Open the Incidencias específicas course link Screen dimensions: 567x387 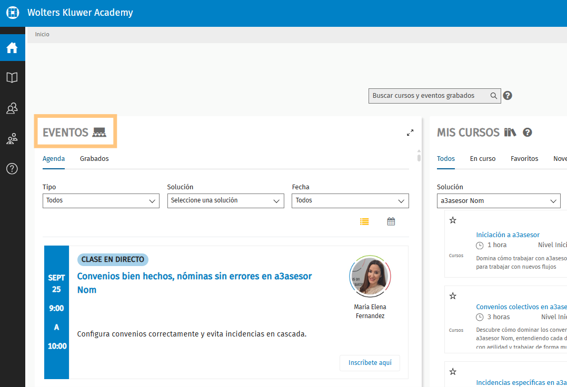pos(521,383)
